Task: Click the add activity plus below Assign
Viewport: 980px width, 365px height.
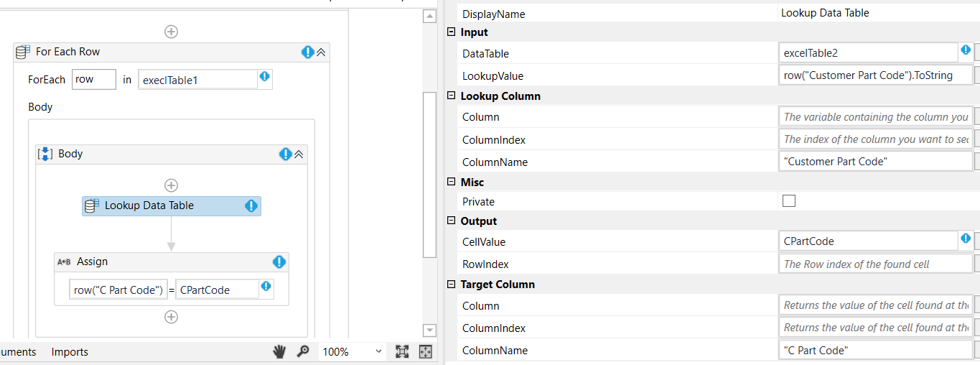Action: click(x=171, y=317)
